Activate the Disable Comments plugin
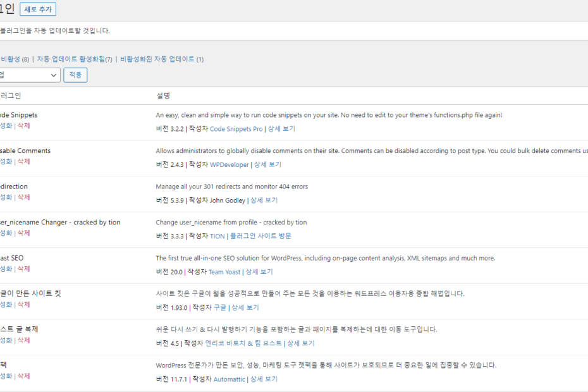This screenshot has height=392, width=588. [6, 161]
